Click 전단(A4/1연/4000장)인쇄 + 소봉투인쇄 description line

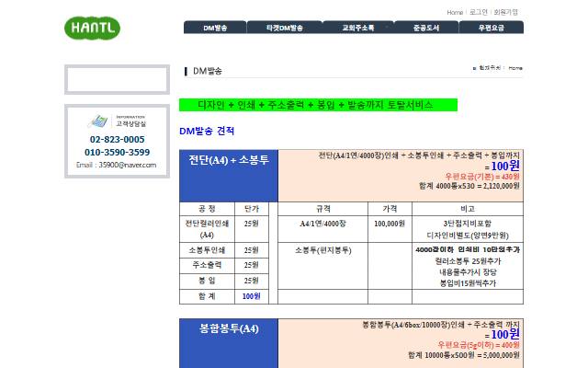point(419,155)
